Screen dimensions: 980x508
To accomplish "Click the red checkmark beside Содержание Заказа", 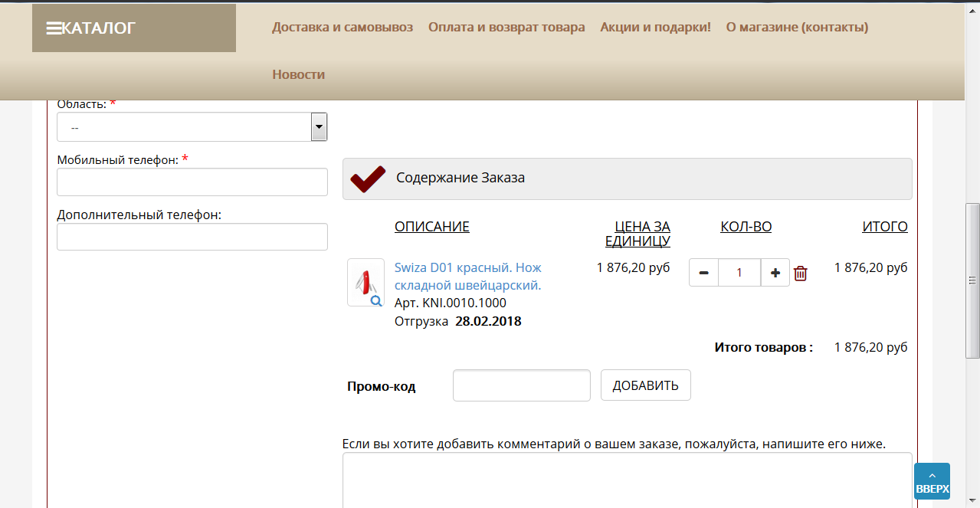I will coord(368,179).
